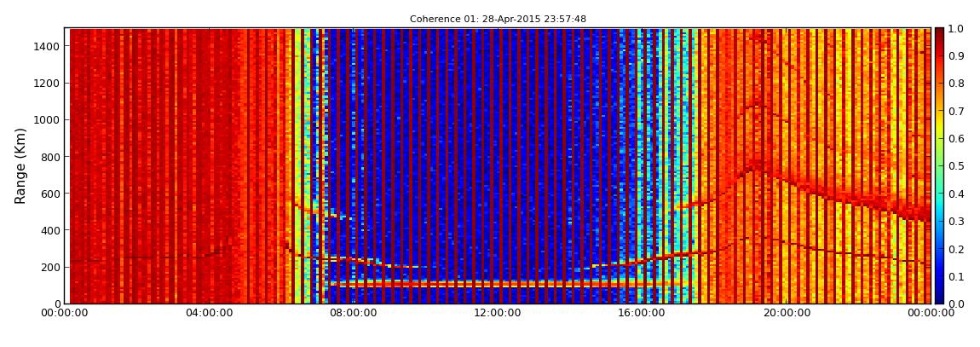Click the vertical coherence color scale bar
980x347 pixels.
[939, 165]
